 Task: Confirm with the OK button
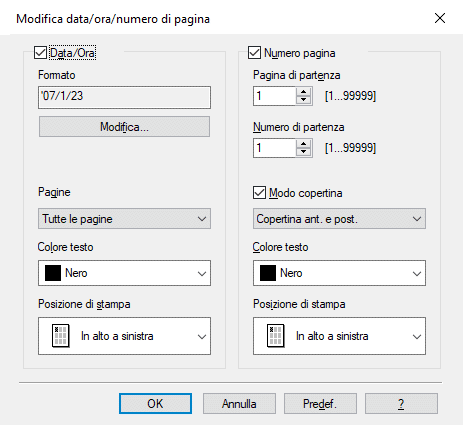click(x=155, y=404)
